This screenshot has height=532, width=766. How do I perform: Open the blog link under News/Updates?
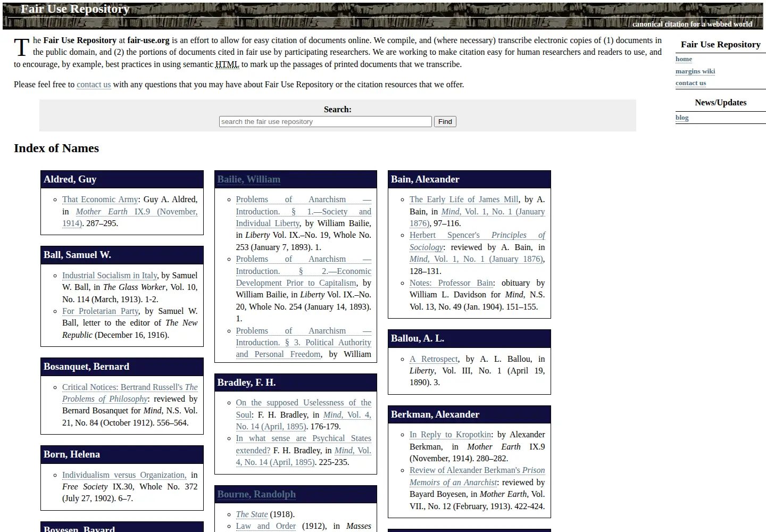point(682,118)
